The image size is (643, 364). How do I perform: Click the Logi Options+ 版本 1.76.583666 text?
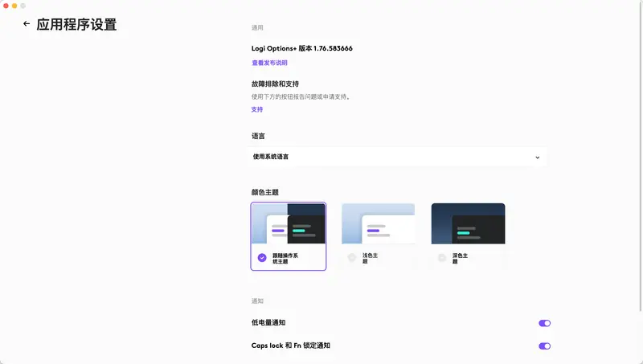pos(302,48)
